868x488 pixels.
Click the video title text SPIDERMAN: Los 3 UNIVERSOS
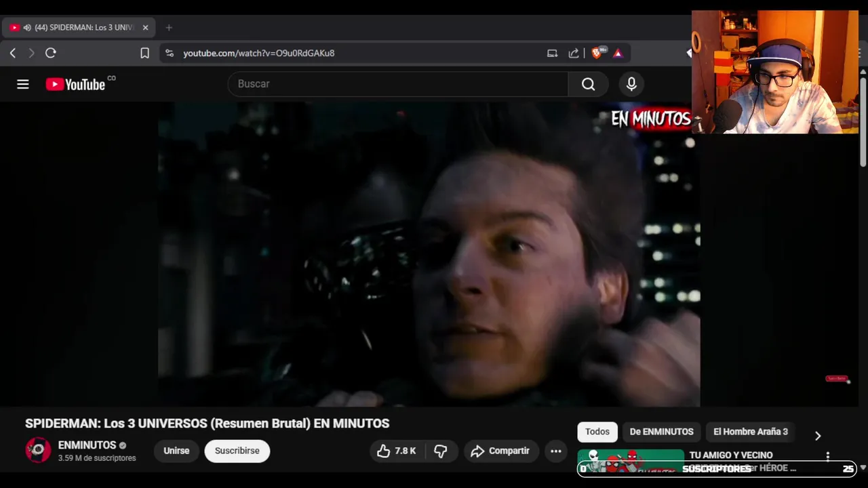pos(207,424)
